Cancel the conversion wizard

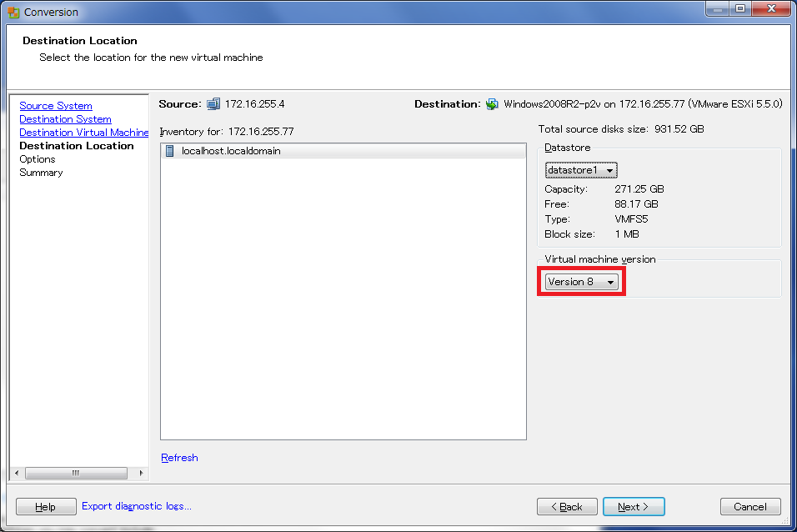coord(750,507)
